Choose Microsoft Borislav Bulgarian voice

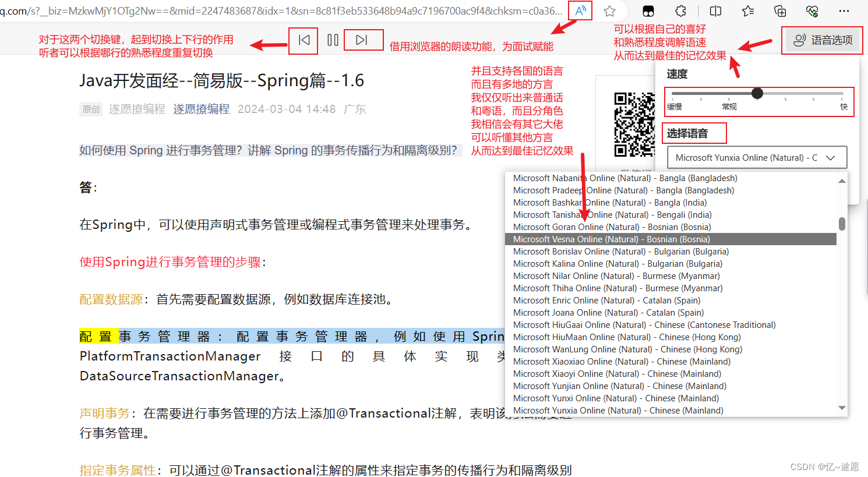(671, 252)
